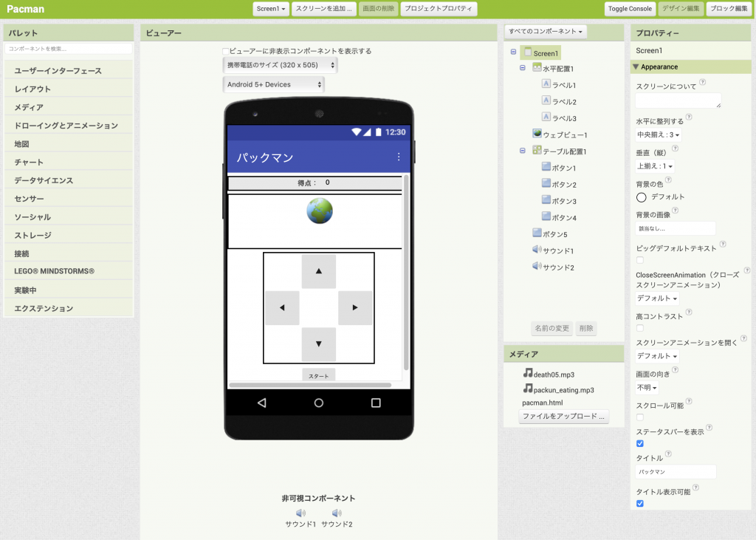Viewport: 756px width, 540px height.
Task: Click the Android back triangle in phone preview
Action: pos(261,403)
